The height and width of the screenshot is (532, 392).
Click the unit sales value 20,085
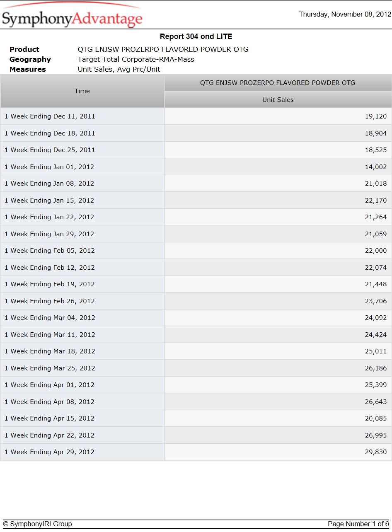[x=376, y=418]
